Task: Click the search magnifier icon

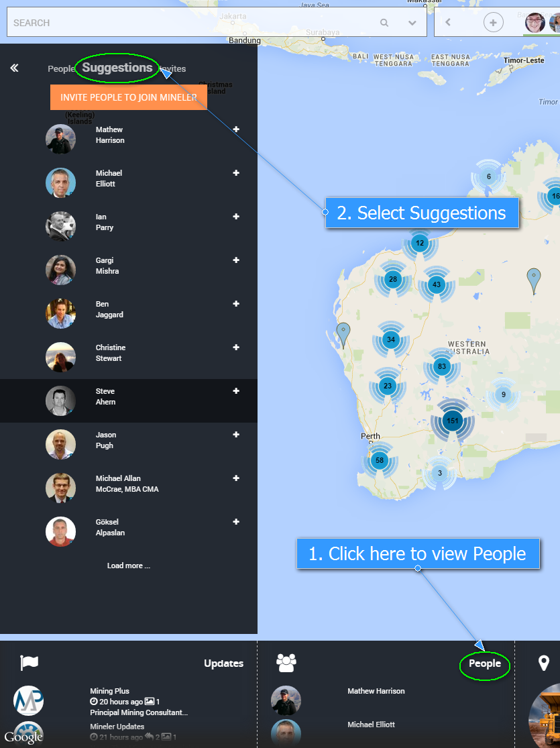Action: [384, 23]
